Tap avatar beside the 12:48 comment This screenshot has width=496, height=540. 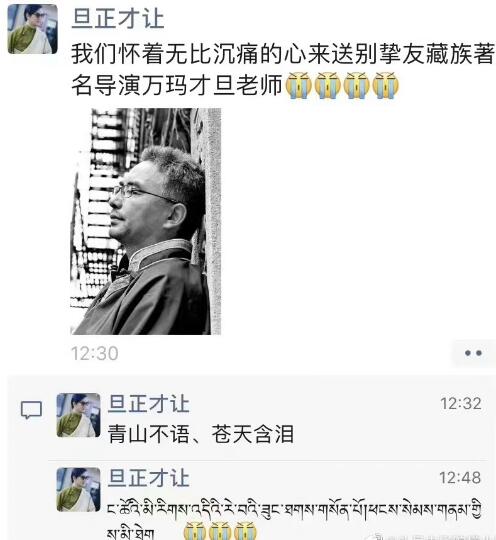click(x=79, y=489)
